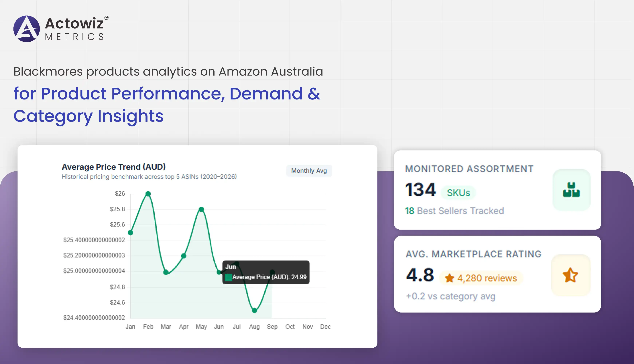
Task: Click the Oct x-axis label
Action: point(290,327)
